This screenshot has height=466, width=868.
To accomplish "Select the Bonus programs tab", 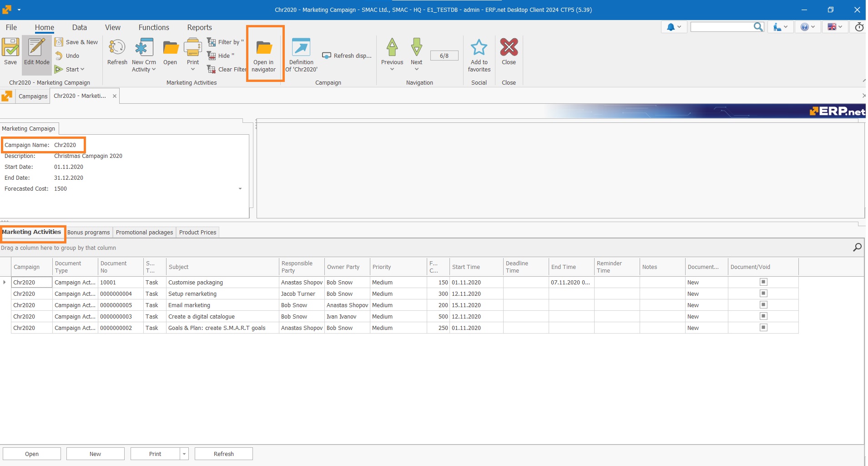I will 89,232.
